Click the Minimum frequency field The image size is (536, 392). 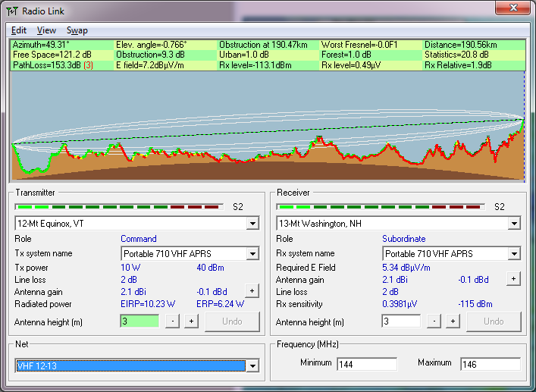point(367,364)
